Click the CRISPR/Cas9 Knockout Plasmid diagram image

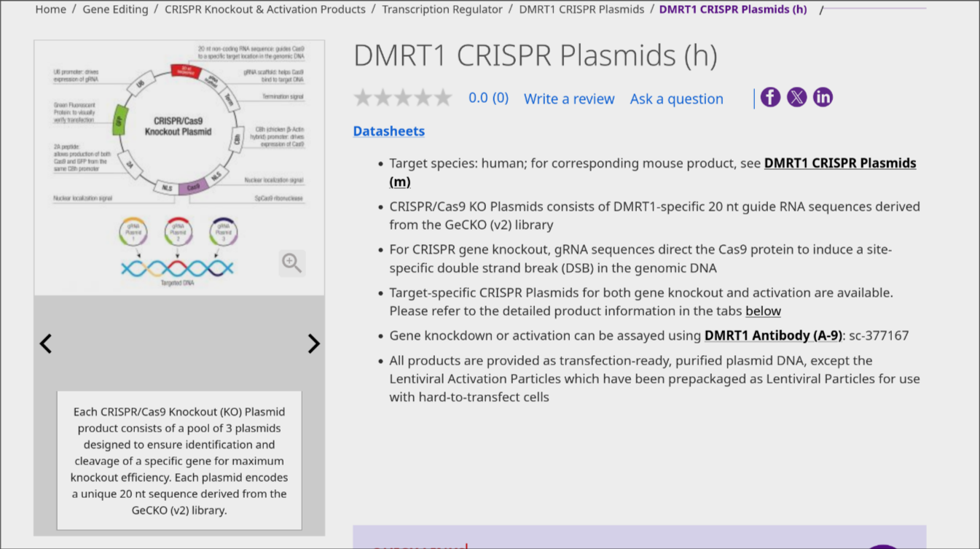(179, 167)
